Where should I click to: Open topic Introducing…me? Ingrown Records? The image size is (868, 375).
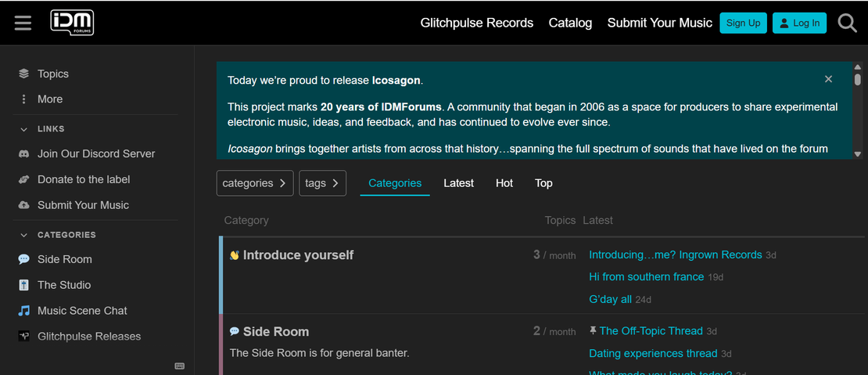click(x=676, y=254)
